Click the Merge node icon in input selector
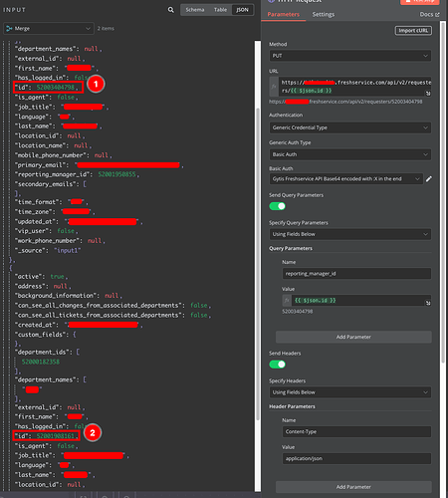This screenshot has height=498, width=448. (9, 29)
